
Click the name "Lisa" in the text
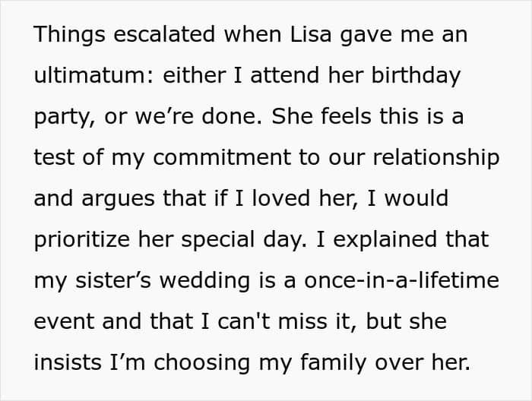point(311,34)
